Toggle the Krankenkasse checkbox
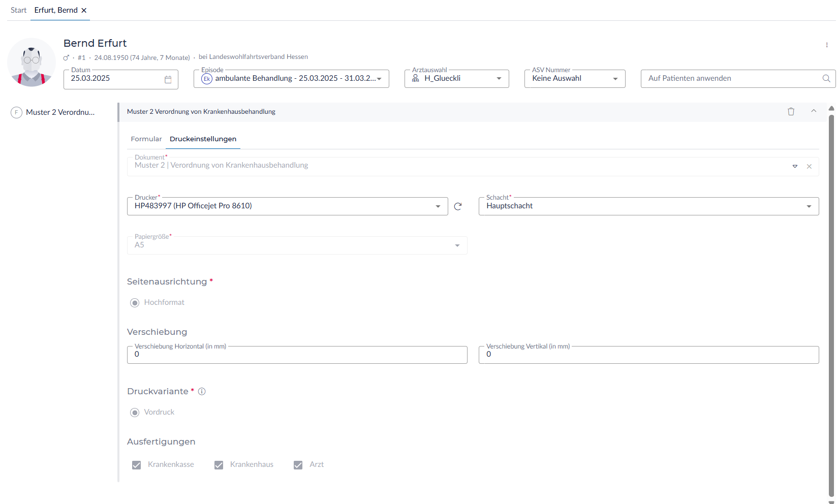Image resolution: width=837 pixels, height=504 pixels. pyautogui.click(x=136, y=465)
